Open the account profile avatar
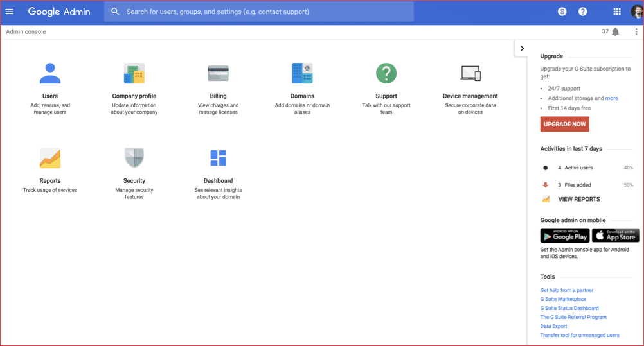644x346 pixels. [x=637, y=12]
